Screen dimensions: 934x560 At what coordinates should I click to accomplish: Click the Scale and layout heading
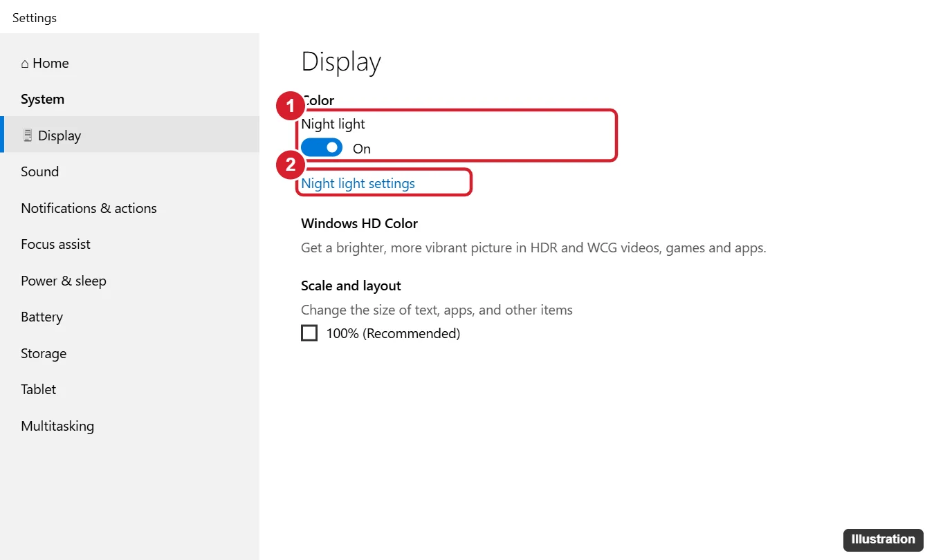click(351, 286)
